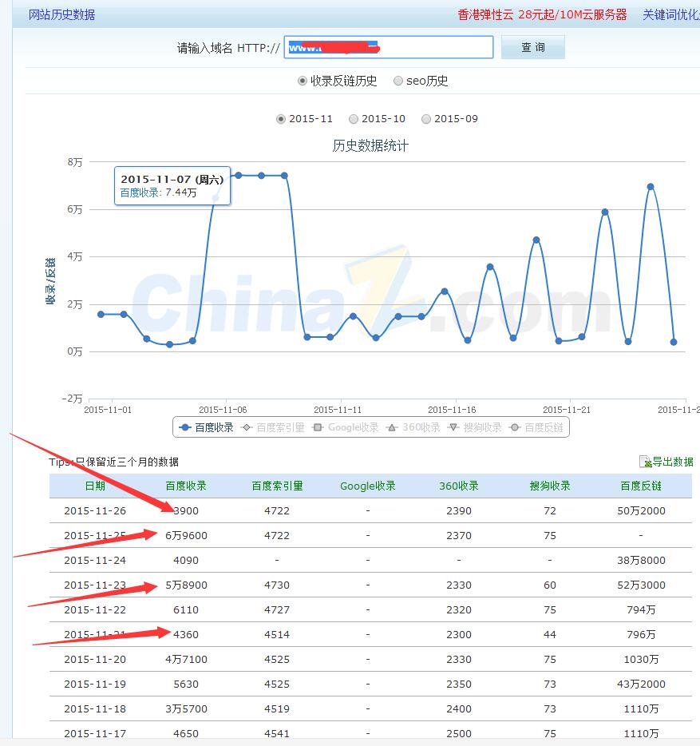Select the 收录反链历史 radio option
Viewport: 700px width, 746px height.
(x=303, y=81)
